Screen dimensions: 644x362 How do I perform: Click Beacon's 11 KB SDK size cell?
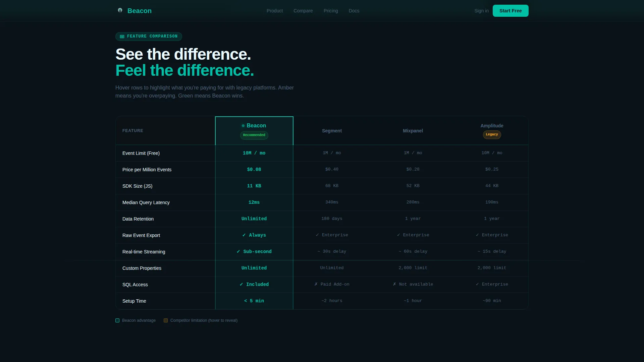[254, 186]
